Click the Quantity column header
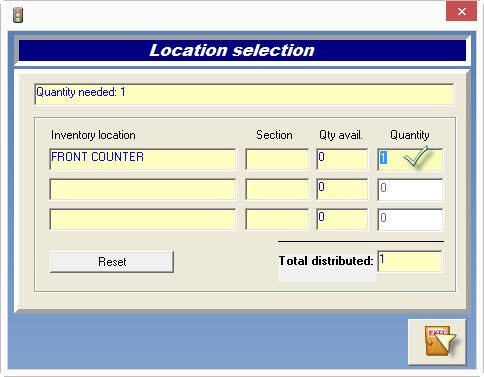This screenshot has height=377, width=484. click(410, 135)
